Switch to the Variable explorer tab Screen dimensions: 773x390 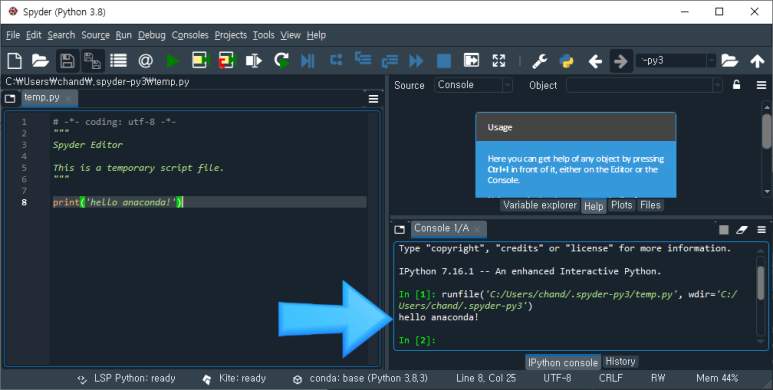pos(540,206)
